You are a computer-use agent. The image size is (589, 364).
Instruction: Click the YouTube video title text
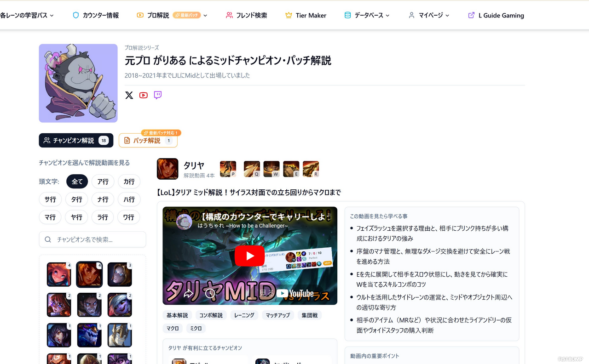pos(265,216)
